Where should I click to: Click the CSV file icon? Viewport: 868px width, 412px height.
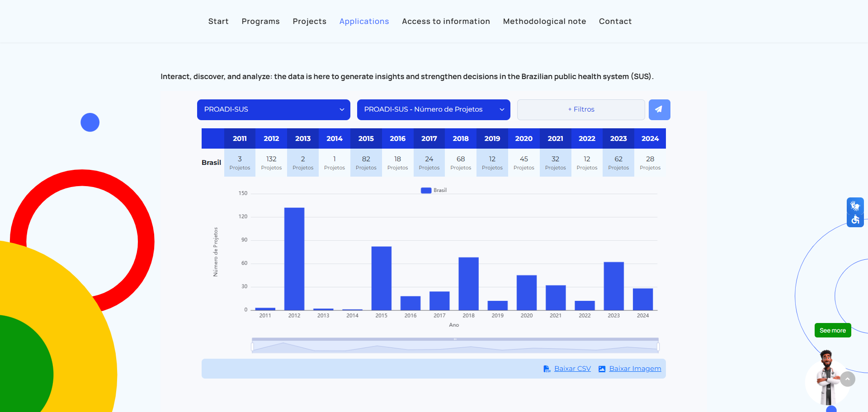[547, 369]
